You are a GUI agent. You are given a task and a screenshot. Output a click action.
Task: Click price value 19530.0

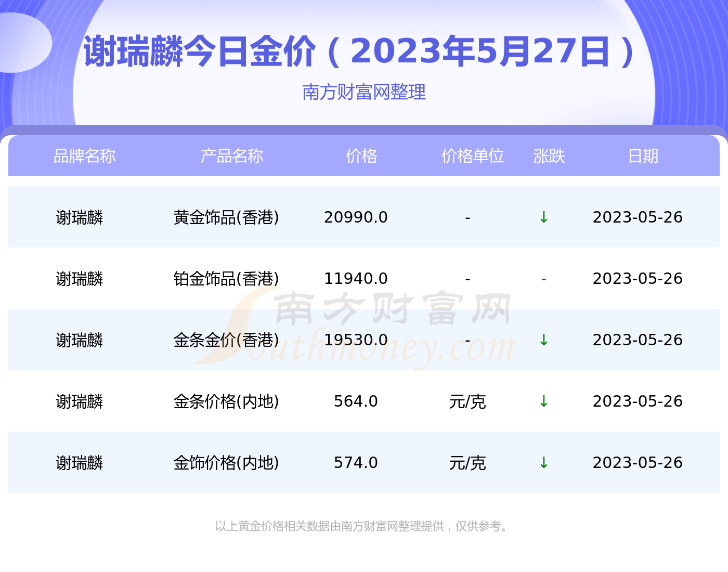[356, 340]
